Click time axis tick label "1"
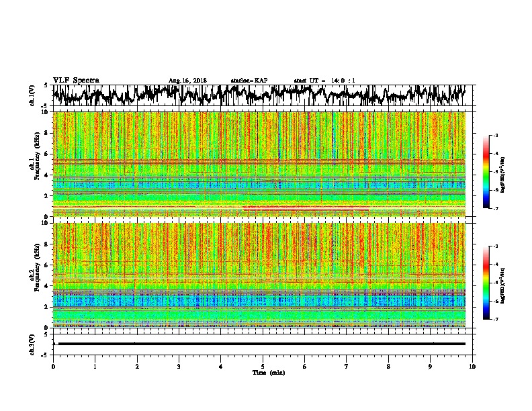 pos(95,366)
